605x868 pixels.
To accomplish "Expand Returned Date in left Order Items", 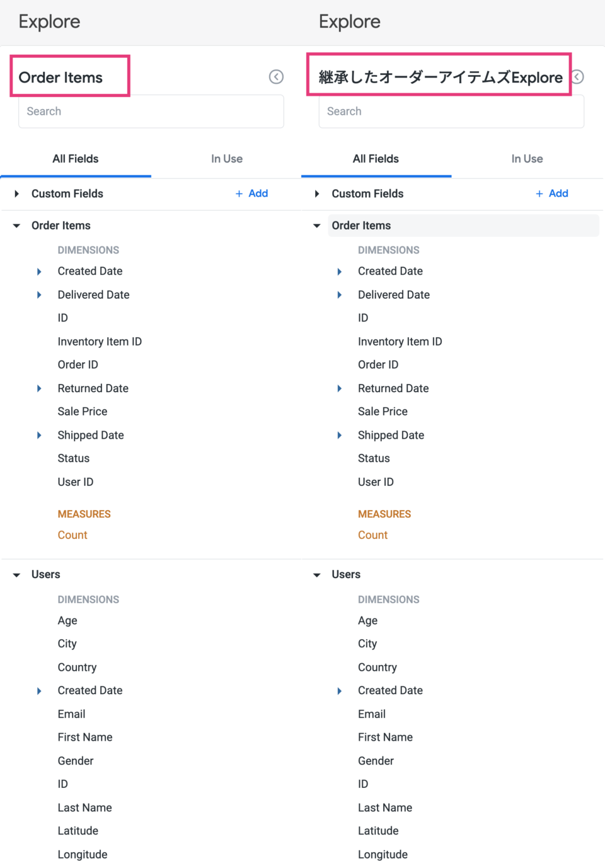I will tap(39, 388).
